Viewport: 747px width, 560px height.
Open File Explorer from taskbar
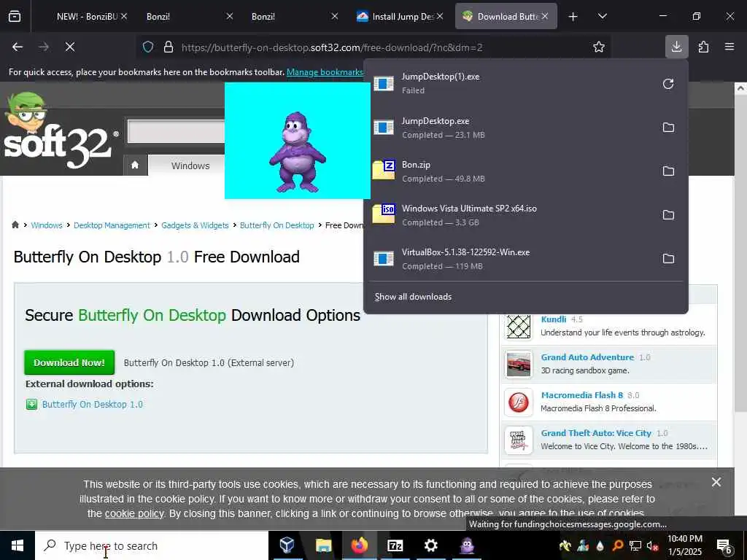click(323, 545)
